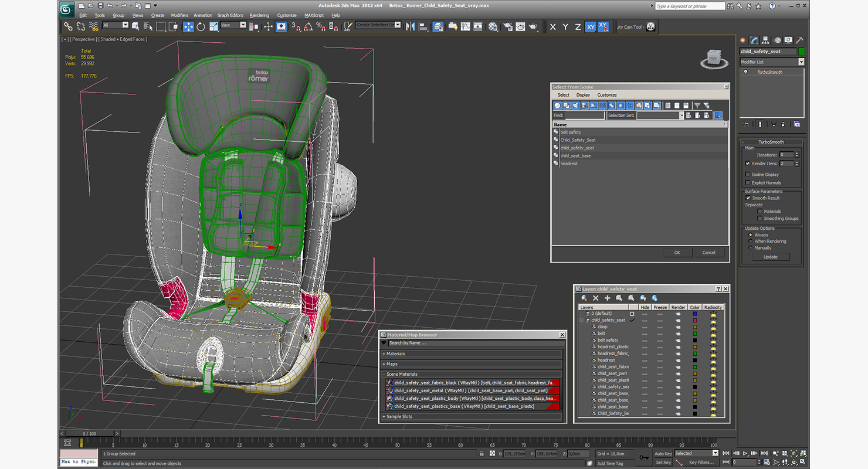Open the Create command panel tab

point(743,40)
